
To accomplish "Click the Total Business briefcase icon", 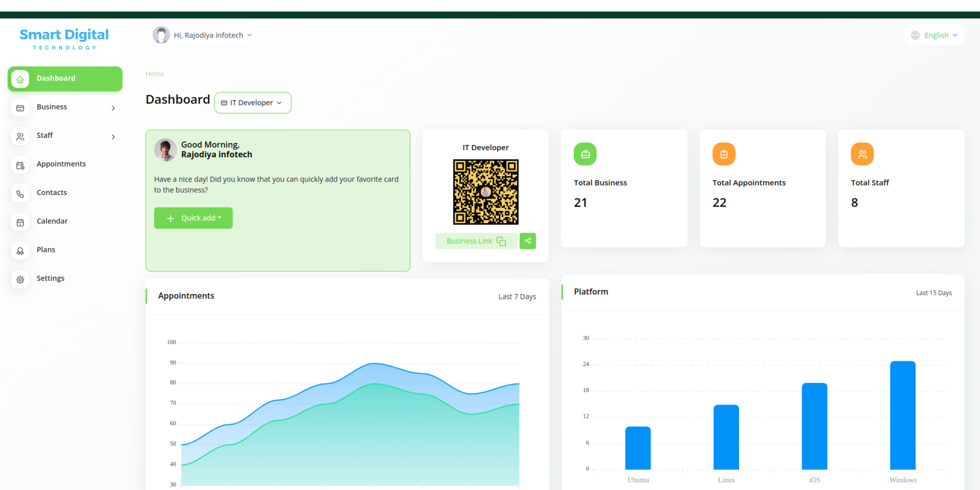I will click(585, 154).
